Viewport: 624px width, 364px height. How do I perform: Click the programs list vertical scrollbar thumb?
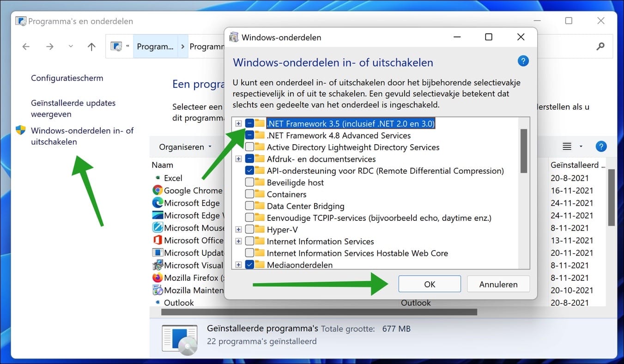coord(612,197)
